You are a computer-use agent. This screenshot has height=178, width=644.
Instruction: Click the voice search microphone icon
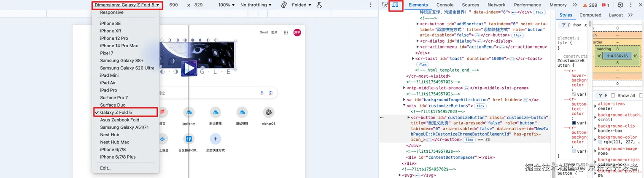click(262, 93)
